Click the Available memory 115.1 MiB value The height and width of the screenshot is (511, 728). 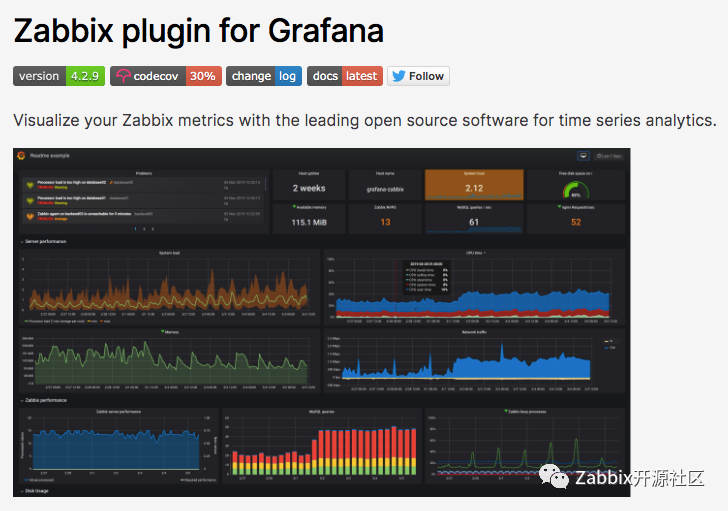click(309, 222)
